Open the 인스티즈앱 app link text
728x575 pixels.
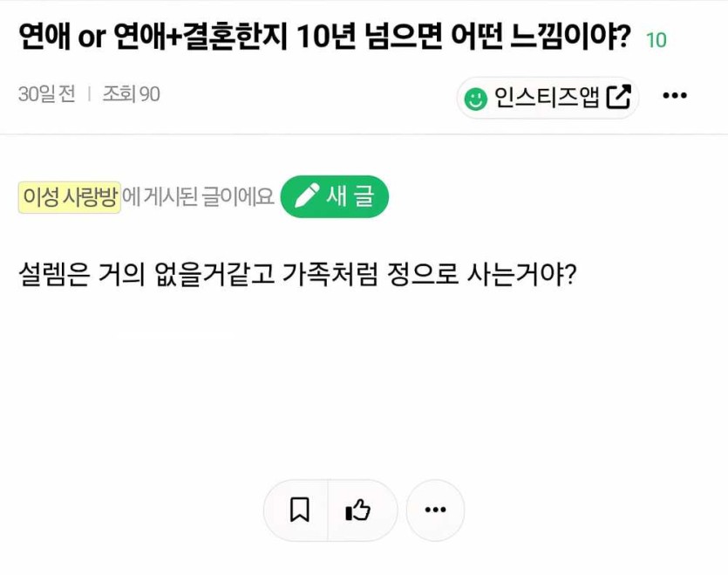click(547, 97)
